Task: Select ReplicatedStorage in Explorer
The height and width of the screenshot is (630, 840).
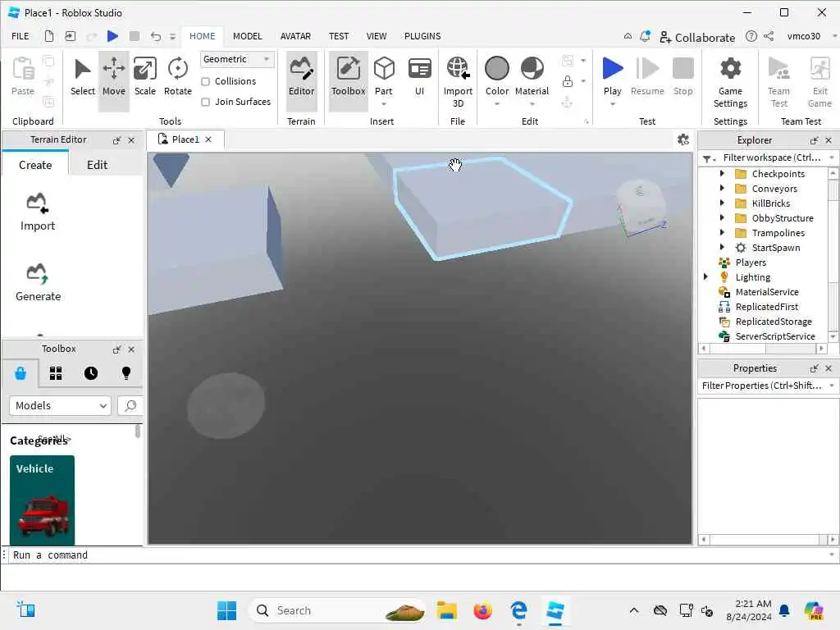Action: [773, 322]
